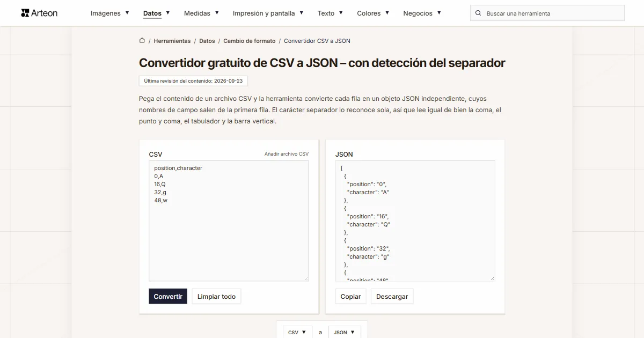Download the JSON result with Descargar

pos(392,297)
